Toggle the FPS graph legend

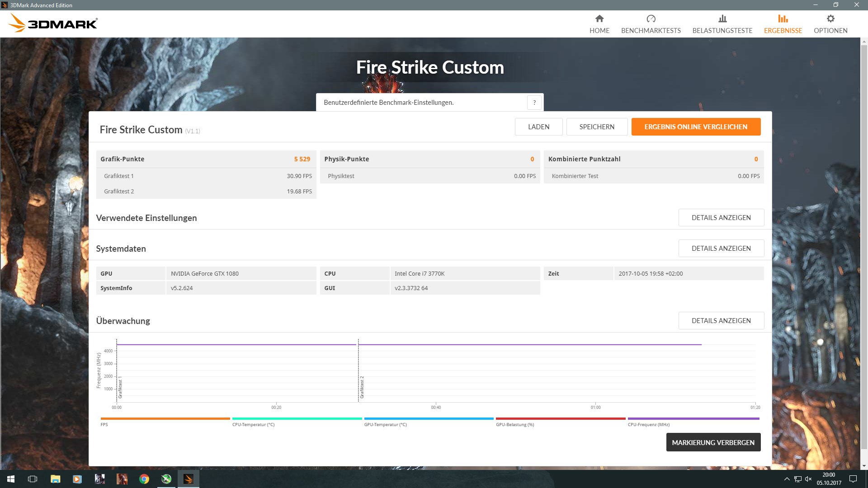tap(165, 419)
